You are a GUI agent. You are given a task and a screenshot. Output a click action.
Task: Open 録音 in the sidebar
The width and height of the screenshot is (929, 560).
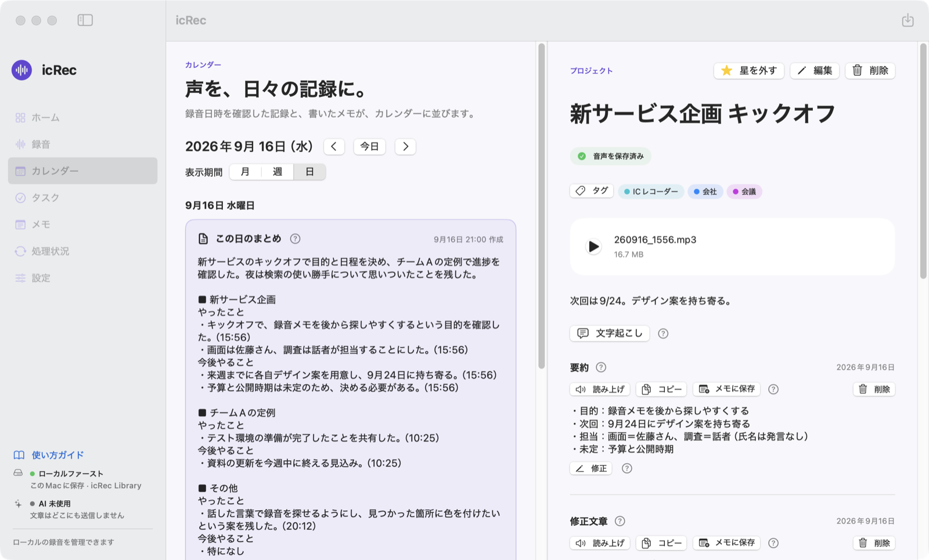[x=82, y=144]
